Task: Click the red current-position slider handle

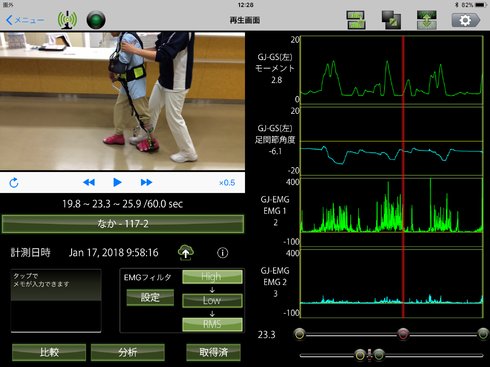Action: pos(403,334)
